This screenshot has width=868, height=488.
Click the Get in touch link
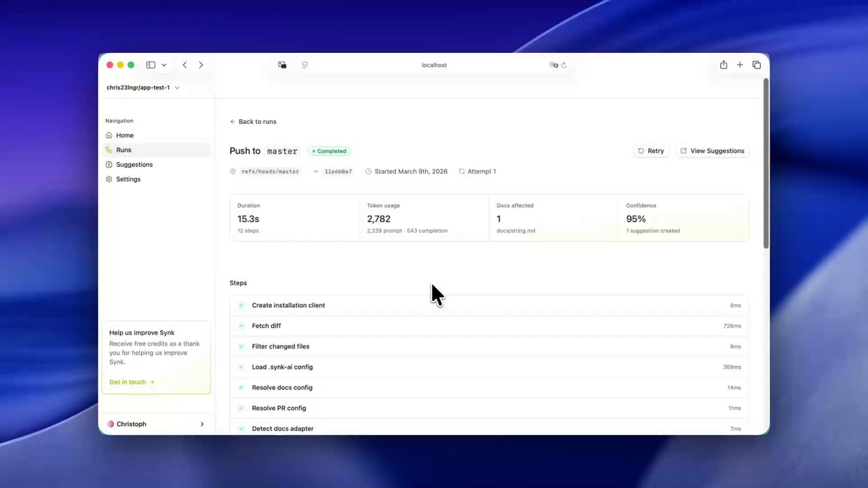(132, 382)
